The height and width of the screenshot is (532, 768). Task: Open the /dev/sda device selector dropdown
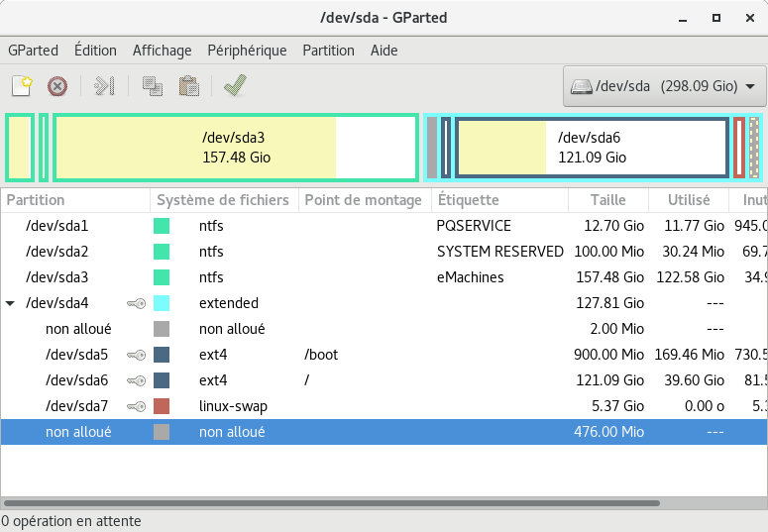pos(664,86)
